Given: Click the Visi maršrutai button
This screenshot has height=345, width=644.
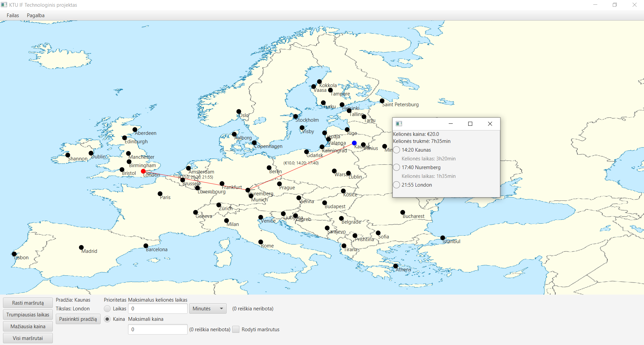Looking at the screenshot, I should pos(28,338).
